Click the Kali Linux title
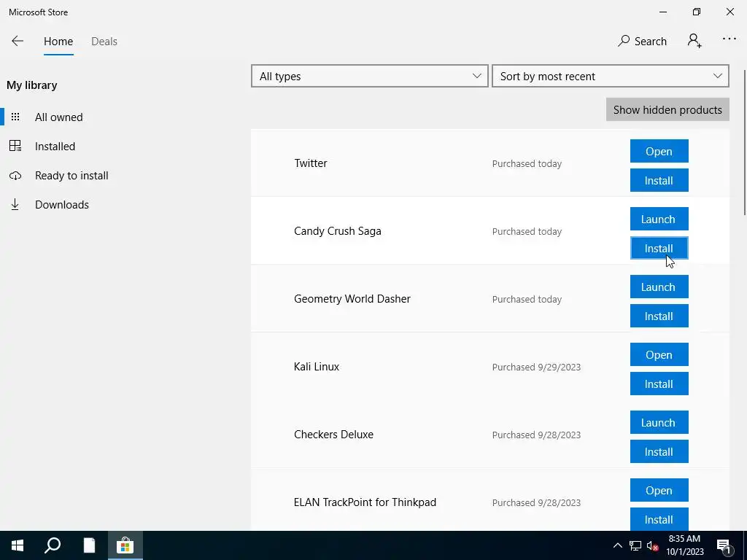Screen dimensions: 747x560 (x=317, y=367)
